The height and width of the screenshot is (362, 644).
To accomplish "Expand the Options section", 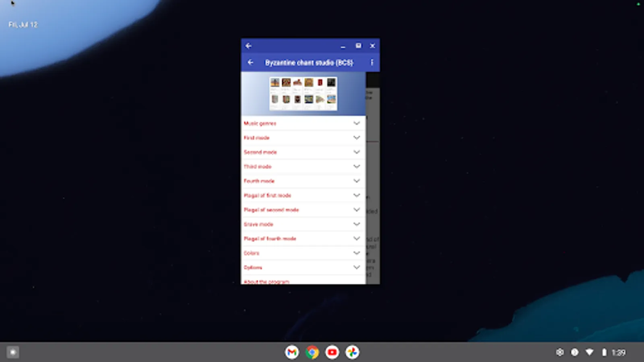I will click(302, 267).
